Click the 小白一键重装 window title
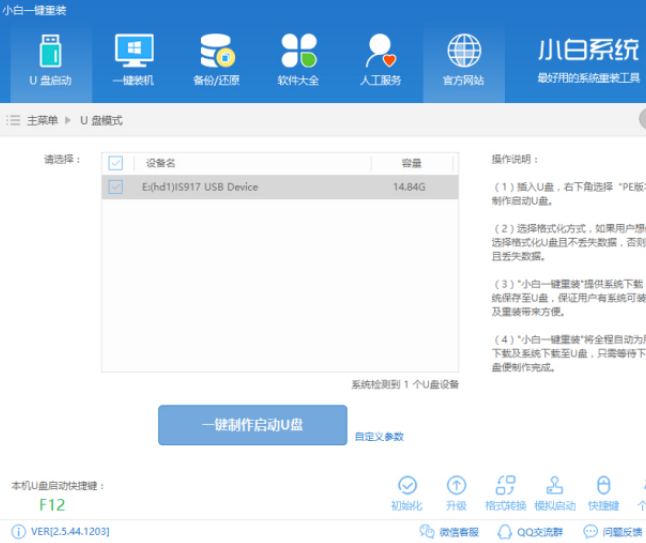This screenshot has height=543, width=646. (34, 10)
